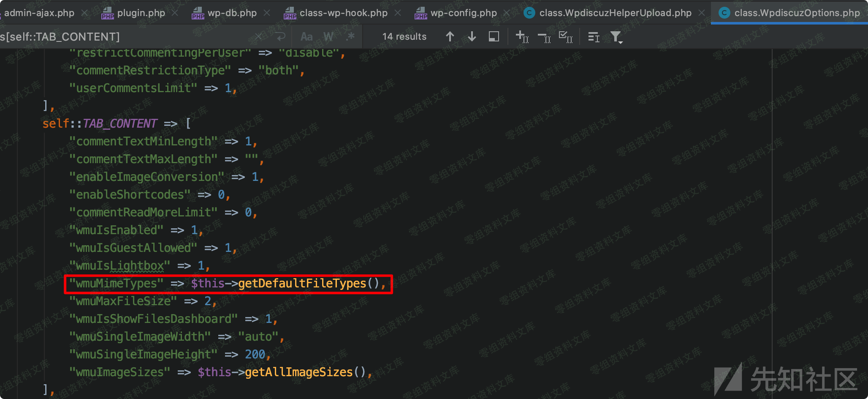Toggle whole Words search option

click(x=328, y=37)
